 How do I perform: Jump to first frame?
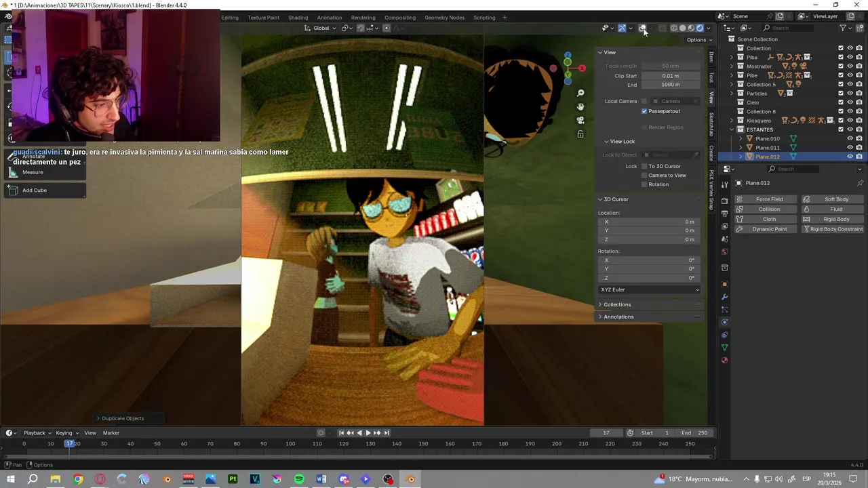pos(341,433)
